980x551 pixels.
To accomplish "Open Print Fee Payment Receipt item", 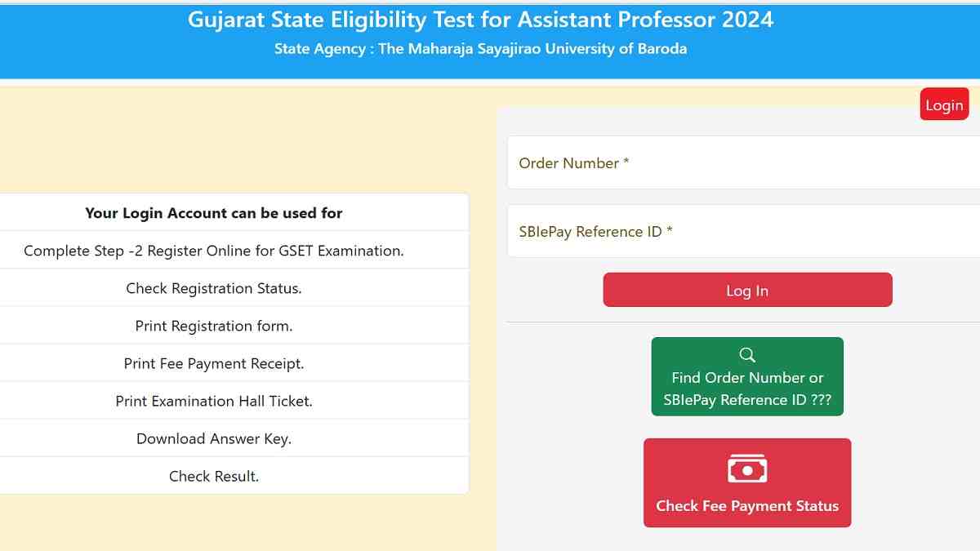I will 214,363.
